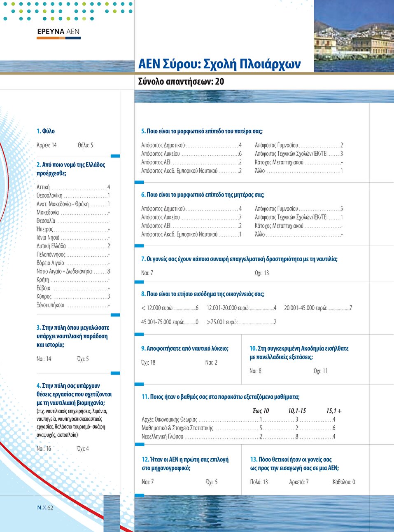The width and height of the screenshot is (394, 532).
Task: Click question 9 heading about ναυτικό λύκειο
Action: click(x=185, y=348)
